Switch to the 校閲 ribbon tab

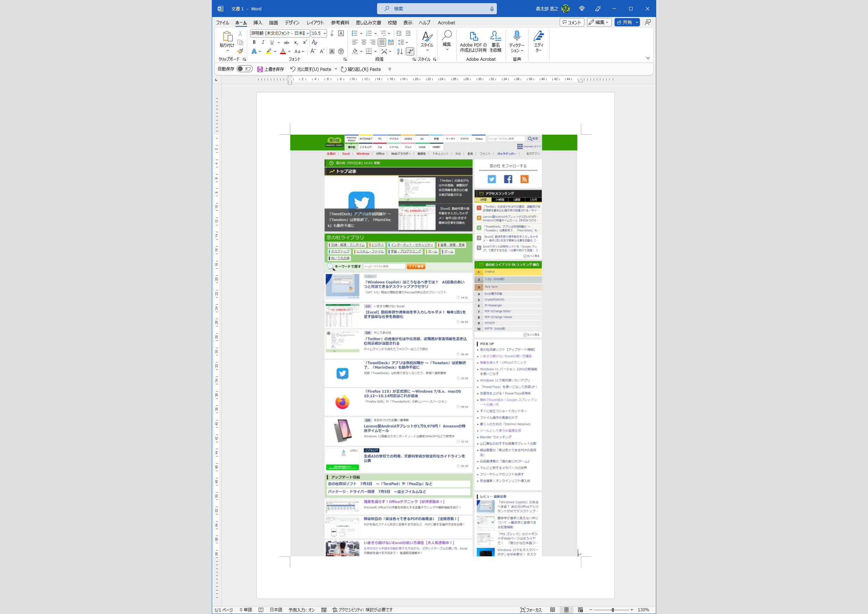(392, 23)
